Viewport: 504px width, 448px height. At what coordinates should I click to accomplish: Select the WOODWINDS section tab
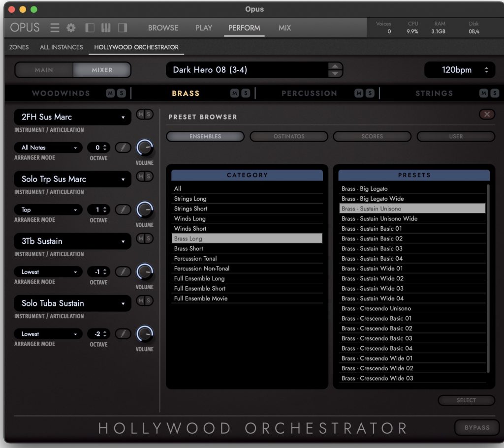(61, 93)
